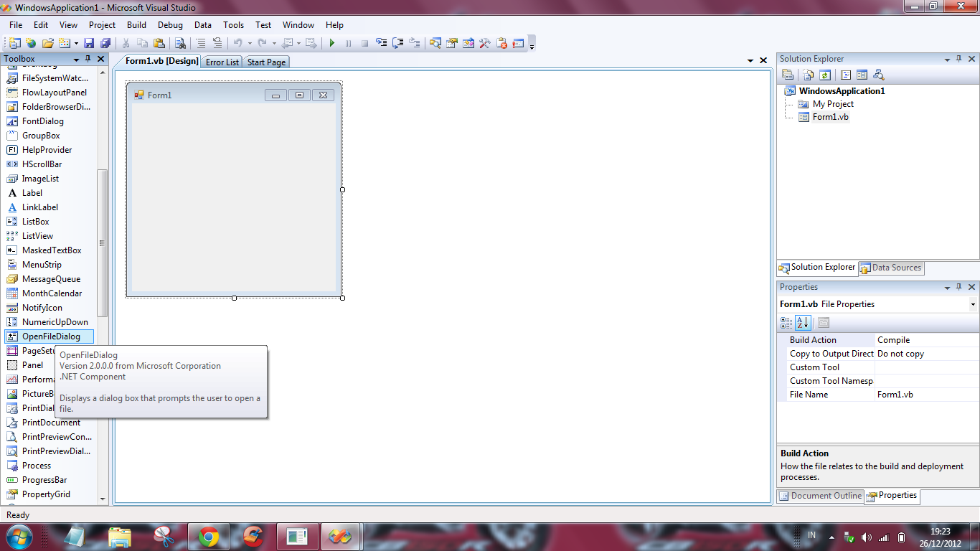Screen dimensions: 980x551
Task: Open the Debug menu
Action: [170, 24]
